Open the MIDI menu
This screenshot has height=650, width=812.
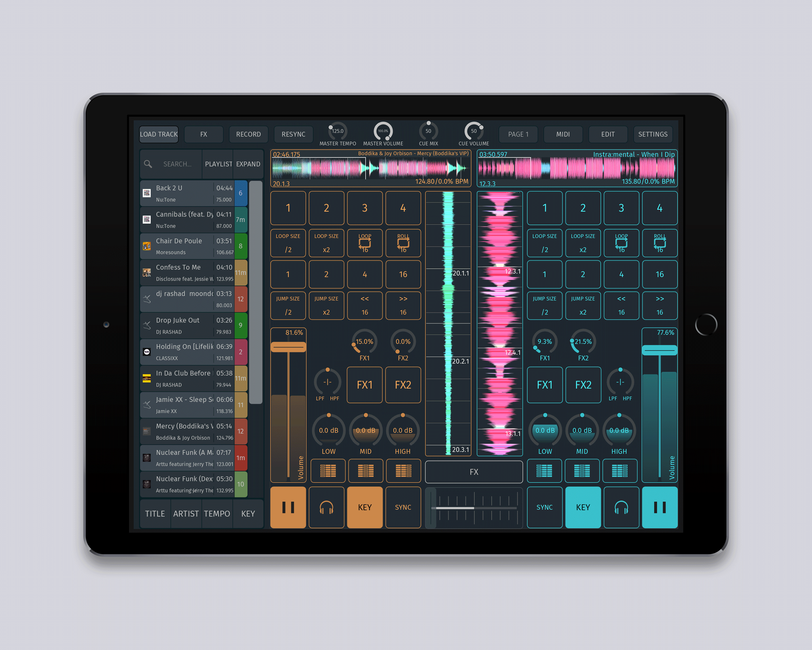click(x=563, y=134)
